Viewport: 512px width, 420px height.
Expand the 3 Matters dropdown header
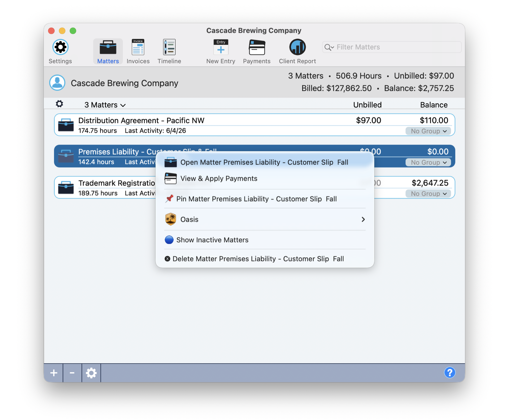click(105, 105)
